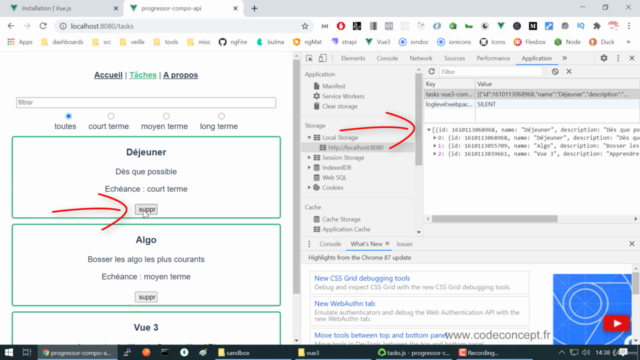The image size is (640, 360).
Task: Open the DevTools three-dot customize menu
Action: tap(618, 58)
